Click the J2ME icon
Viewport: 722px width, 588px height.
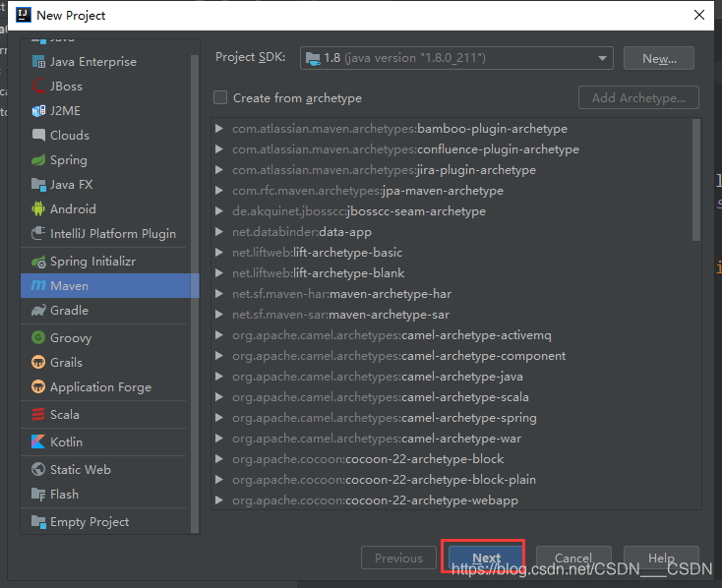(x=38, y=111)
